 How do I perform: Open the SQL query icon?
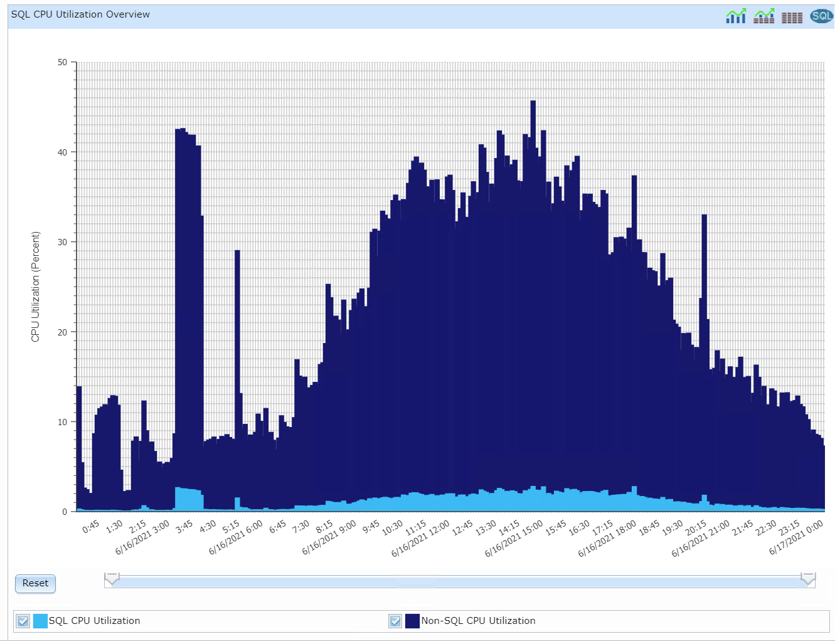click(x=821, y=16)
